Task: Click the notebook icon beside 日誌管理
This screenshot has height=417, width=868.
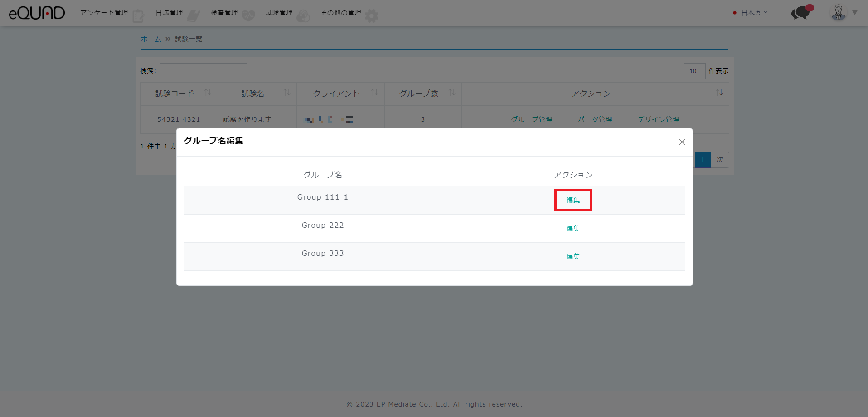Action: [x=194, y=16]
